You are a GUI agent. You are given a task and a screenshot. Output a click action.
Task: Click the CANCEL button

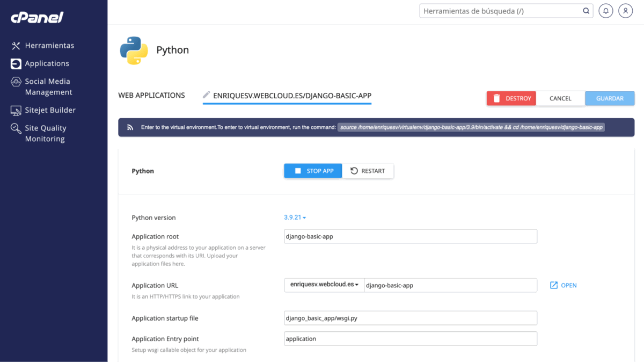(560, 98)
